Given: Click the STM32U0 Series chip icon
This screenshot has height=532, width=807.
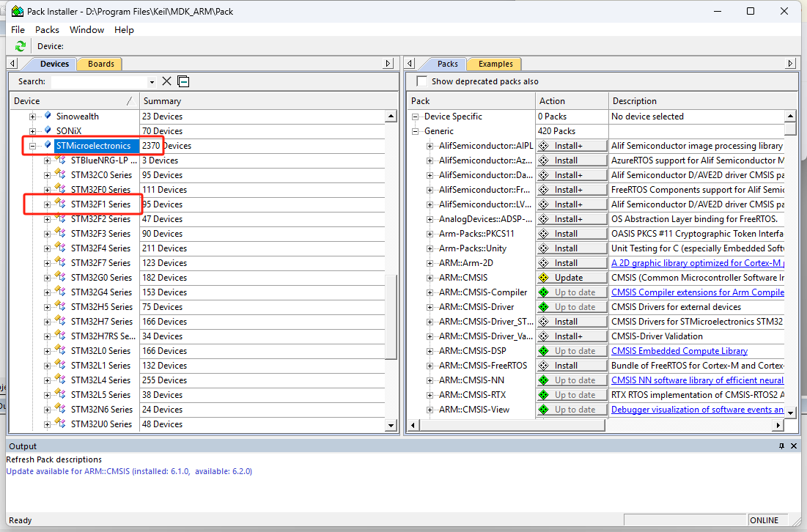Looking at the screenshot, I should pos(61,424).
